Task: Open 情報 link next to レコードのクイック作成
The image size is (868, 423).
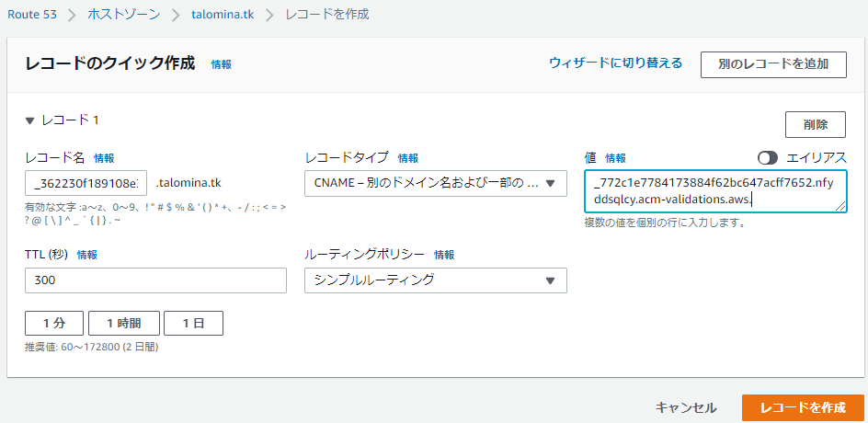Action: 222,64
